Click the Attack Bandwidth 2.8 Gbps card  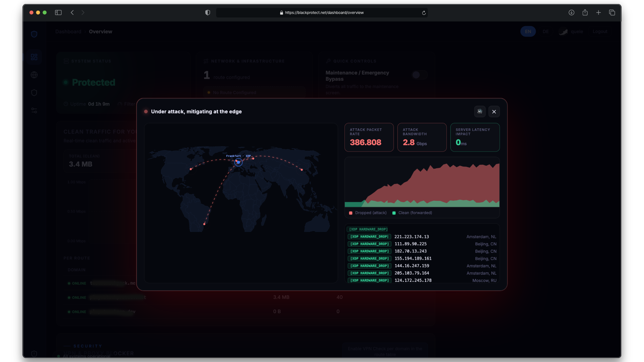422,137
